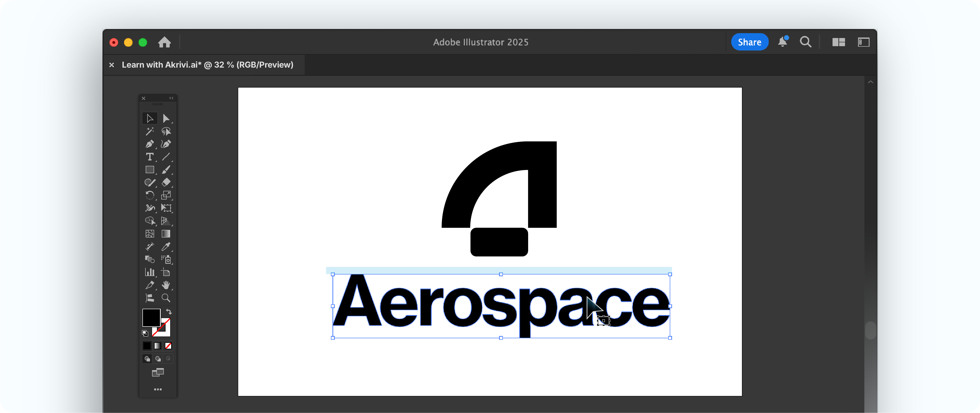Enable Draw Inside mode
980x413 pixels.
coord(168,359)
